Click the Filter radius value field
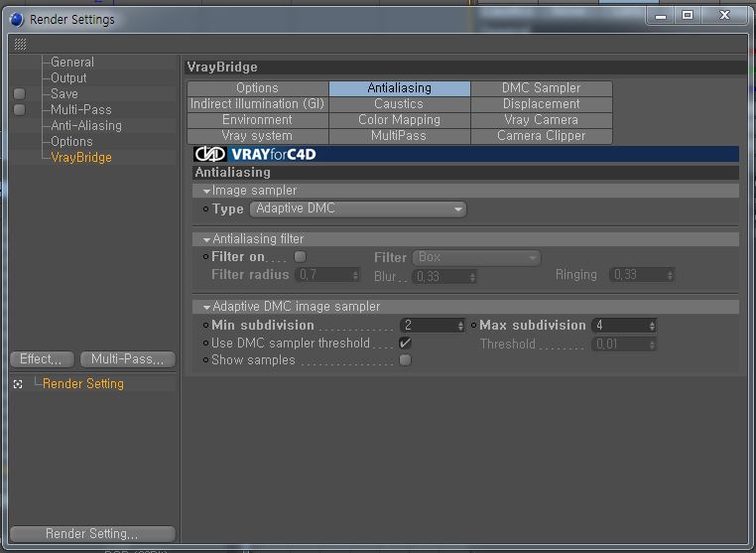 [x=323, y=275]
